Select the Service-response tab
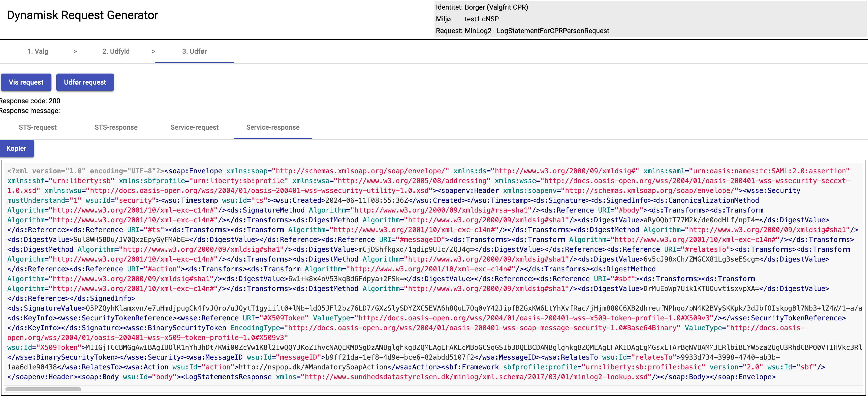The image size is (868, 402). [x=273, y=127]
